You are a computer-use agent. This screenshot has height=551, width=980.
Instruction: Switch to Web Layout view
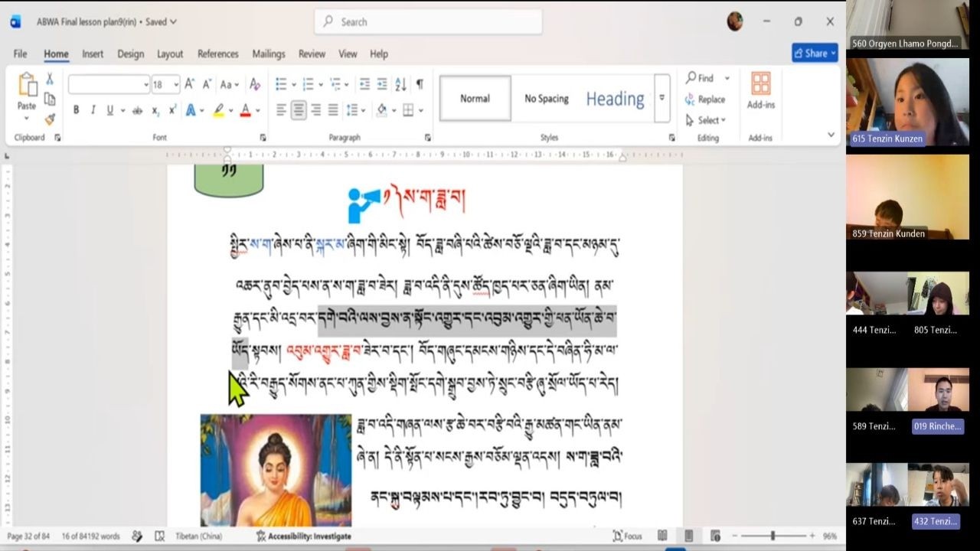click(x=715, y=536)
